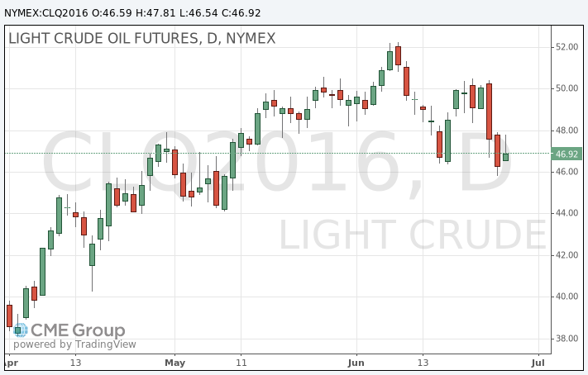Click the 44.00 price axis label
Viewport: 588px width, 375px height.
(566, 213)
